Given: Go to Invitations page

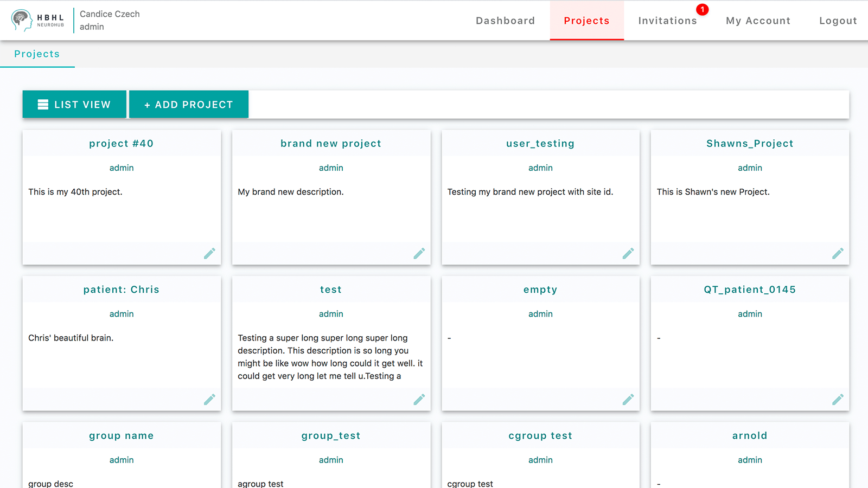Looking at the screenshot, I should point(667,21).
